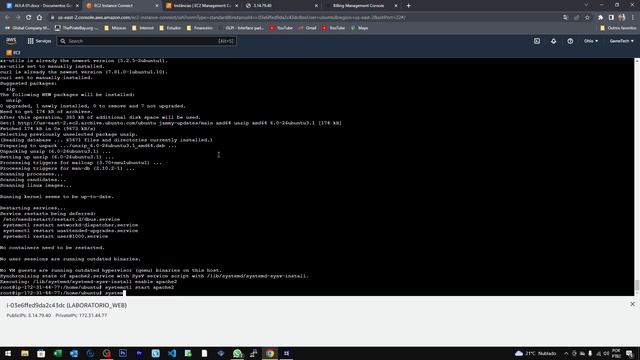Go to the browser home page
640x360 pixels.
[39, 18]
